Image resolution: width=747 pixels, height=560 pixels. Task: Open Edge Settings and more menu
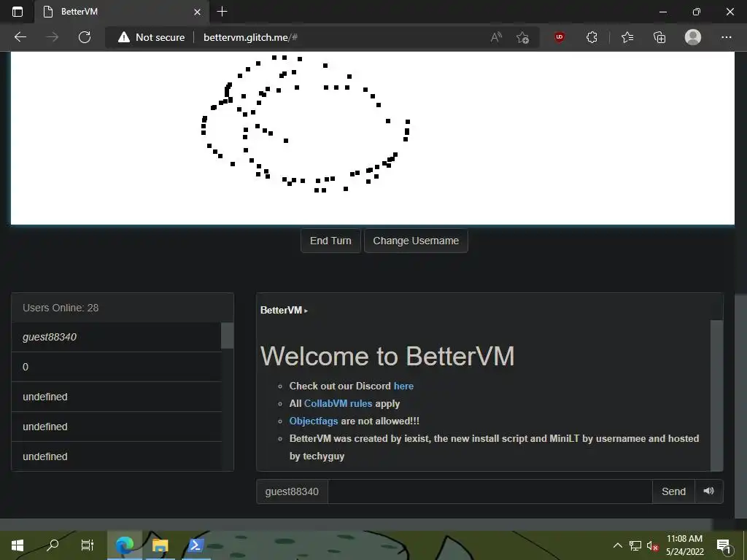point(726,37)
